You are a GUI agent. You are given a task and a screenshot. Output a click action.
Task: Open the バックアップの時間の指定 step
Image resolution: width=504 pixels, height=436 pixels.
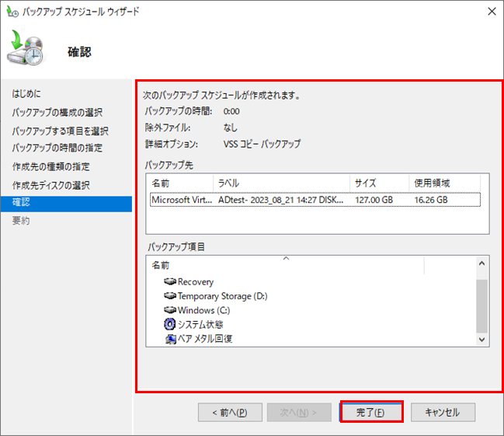pos(57,148)
